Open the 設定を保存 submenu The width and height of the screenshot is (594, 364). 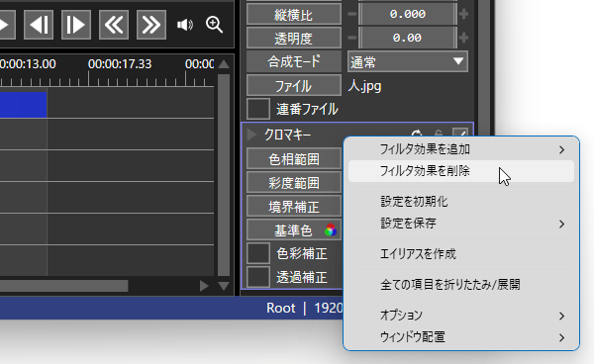coord(461,224)
